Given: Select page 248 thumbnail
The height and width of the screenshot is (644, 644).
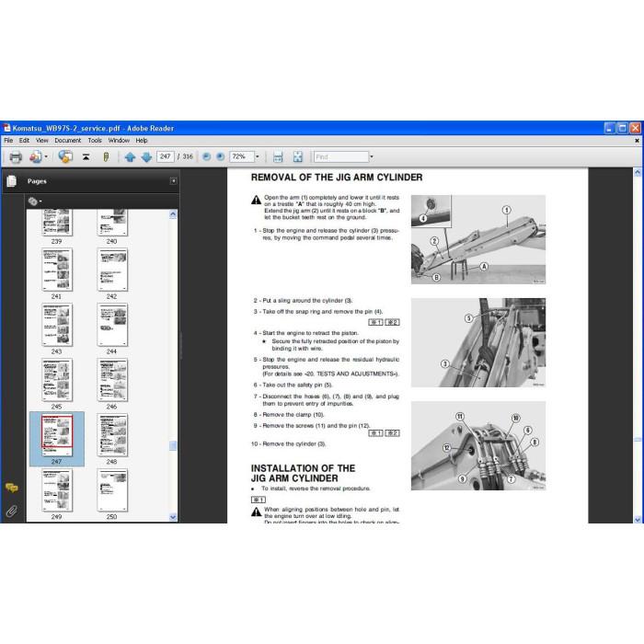Looking at the screenshot, I should coord(112,435).
